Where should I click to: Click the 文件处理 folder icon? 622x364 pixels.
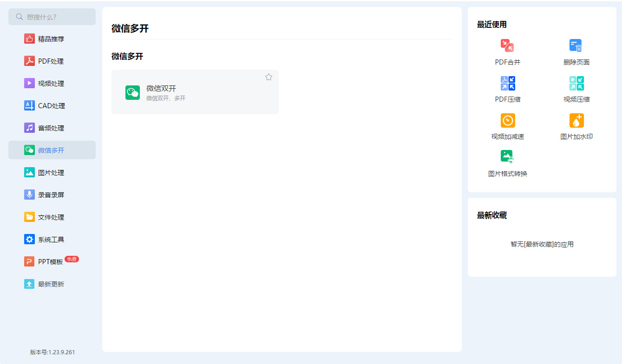(x=29, y=217)
